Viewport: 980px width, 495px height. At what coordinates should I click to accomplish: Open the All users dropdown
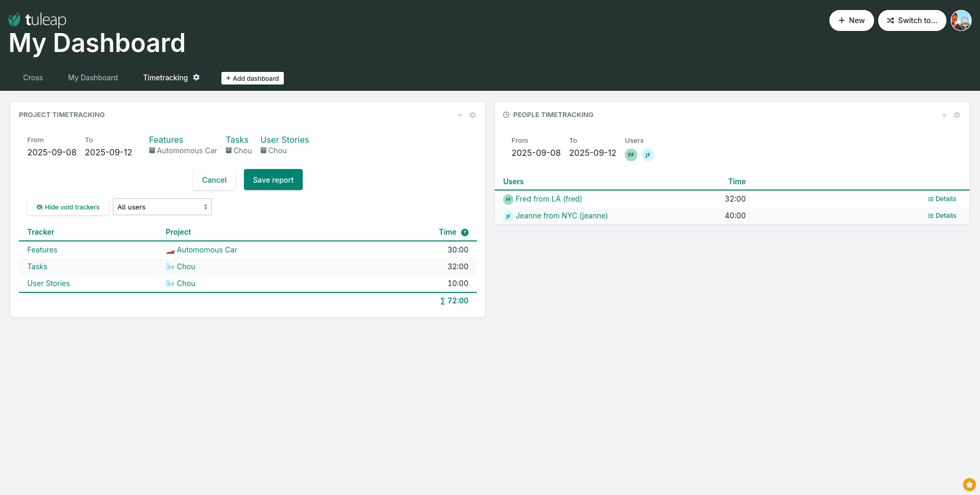click(162, 207)
